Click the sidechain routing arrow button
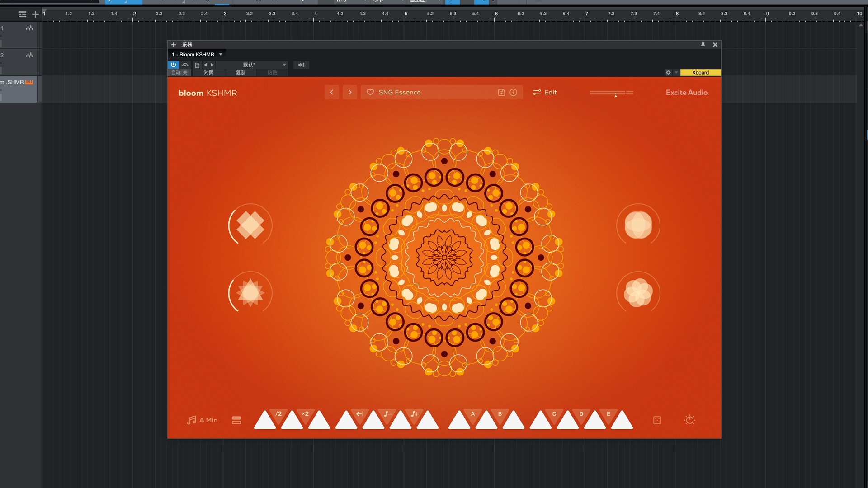 point(301,65)
